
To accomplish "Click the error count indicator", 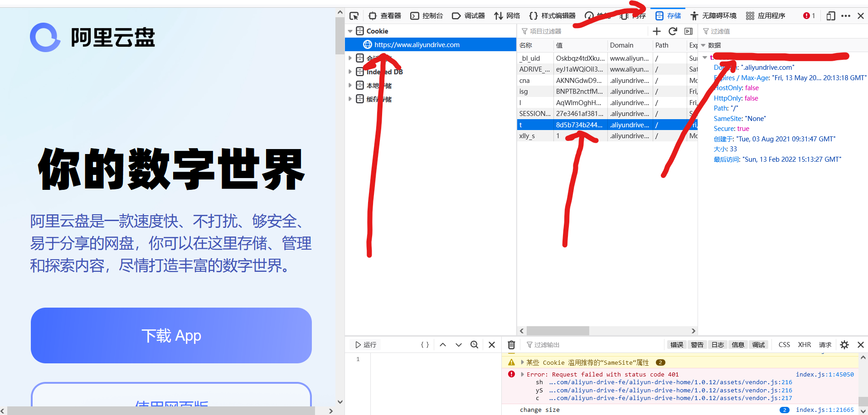I will pos(809,16).
